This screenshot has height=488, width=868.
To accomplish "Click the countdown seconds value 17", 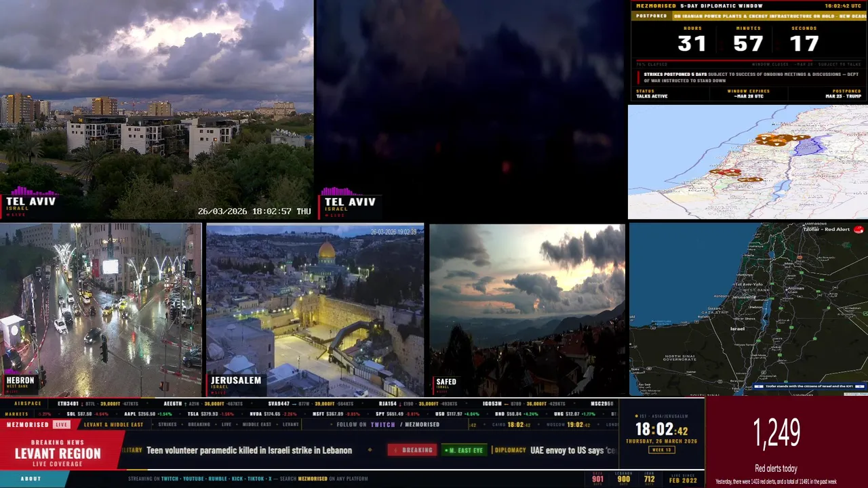I will point(804,44).
